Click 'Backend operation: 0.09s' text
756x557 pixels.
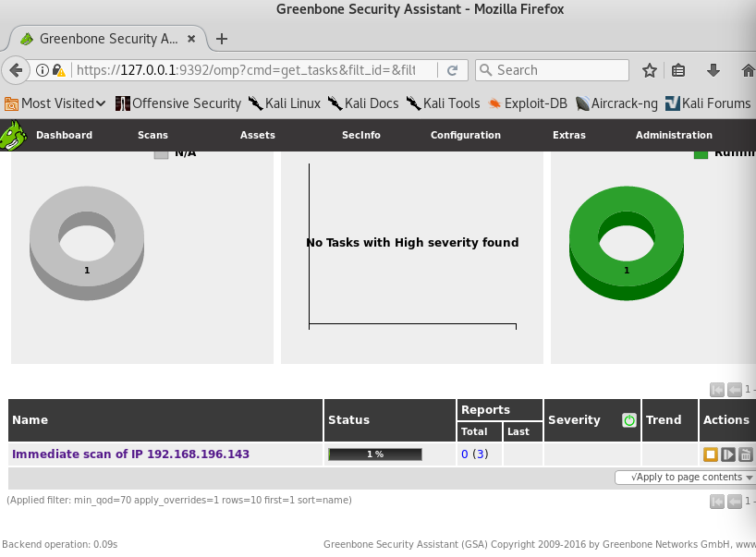60,544
